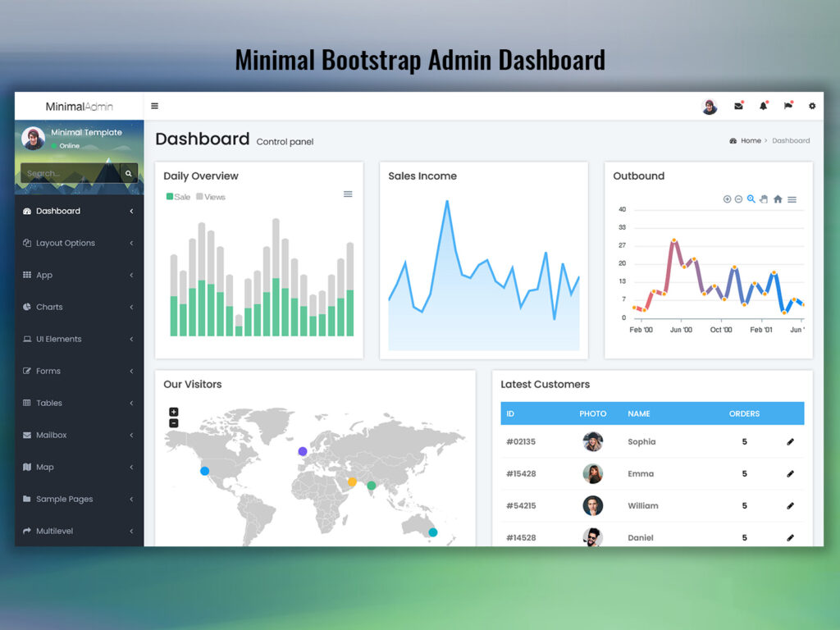Expand the Map menu chevron
Screen dimensions: 840x630
[x=131, y=467]
